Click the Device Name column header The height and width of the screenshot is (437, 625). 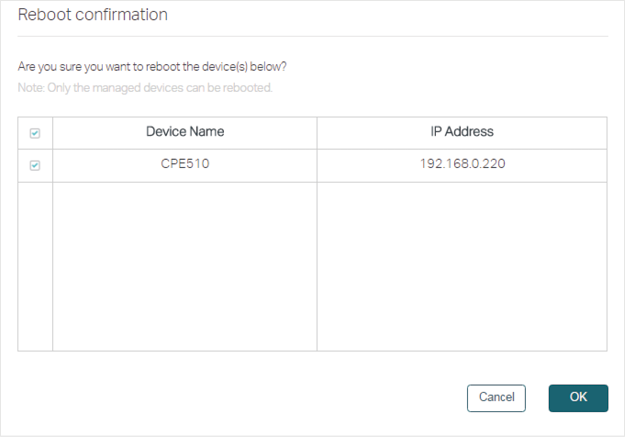pos(185,132)
